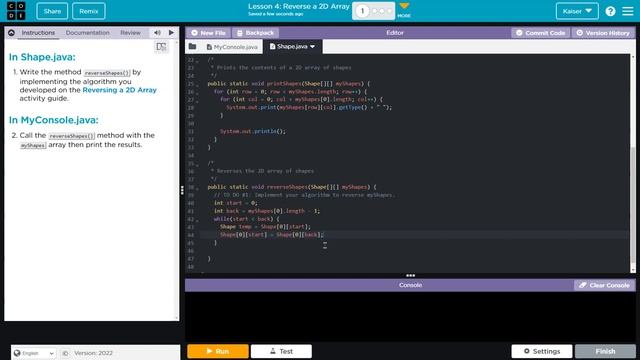The width and height of the screenshot is (640, 360).
Task: Expand the MORE levels dropdown arrow
Action: [x=404, y=6]
